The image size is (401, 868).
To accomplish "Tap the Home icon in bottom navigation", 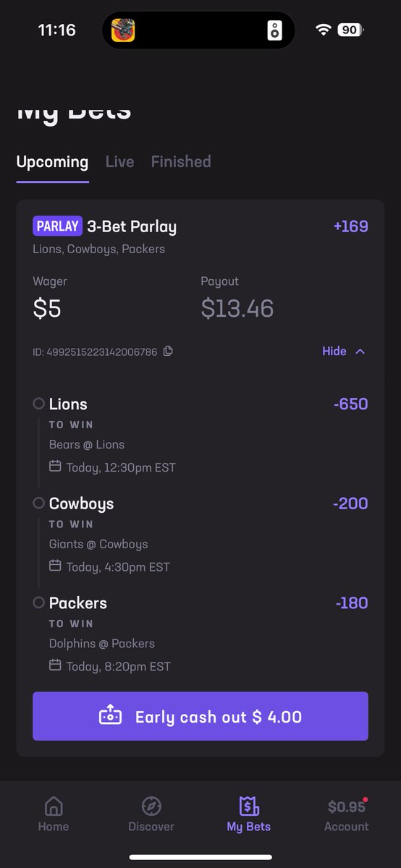I will click(x=54, y=807).
